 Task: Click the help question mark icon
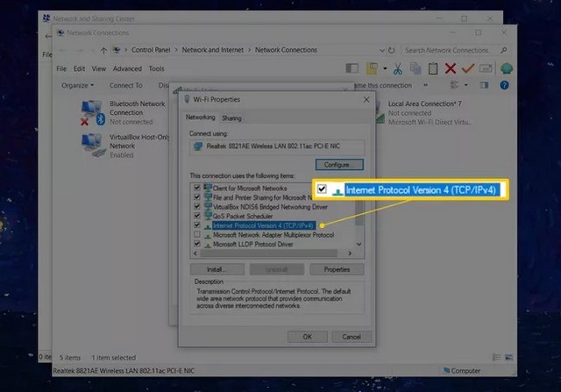point(503,85)
